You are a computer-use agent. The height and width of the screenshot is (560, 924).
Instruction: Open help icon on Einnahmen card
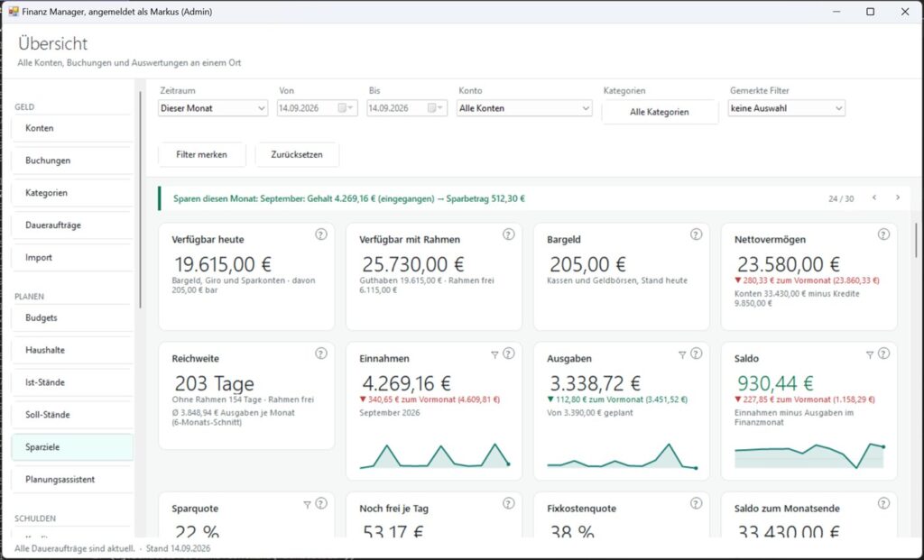pyautogui.click(x=508, y=353)
